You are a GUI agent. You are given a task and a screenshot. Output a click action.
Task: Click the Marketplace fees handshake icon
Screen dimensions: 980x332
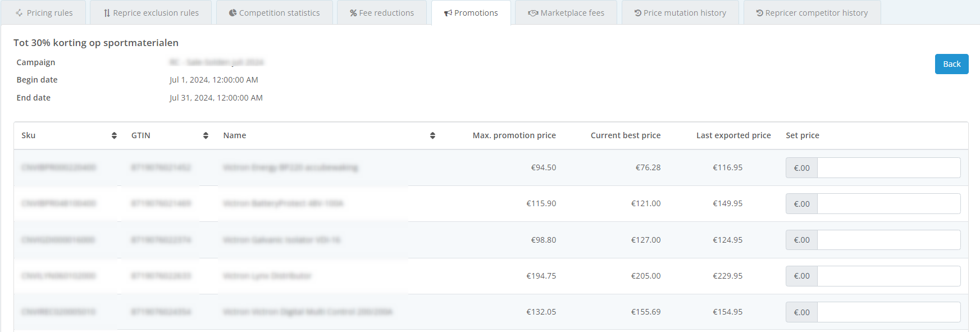533,13
